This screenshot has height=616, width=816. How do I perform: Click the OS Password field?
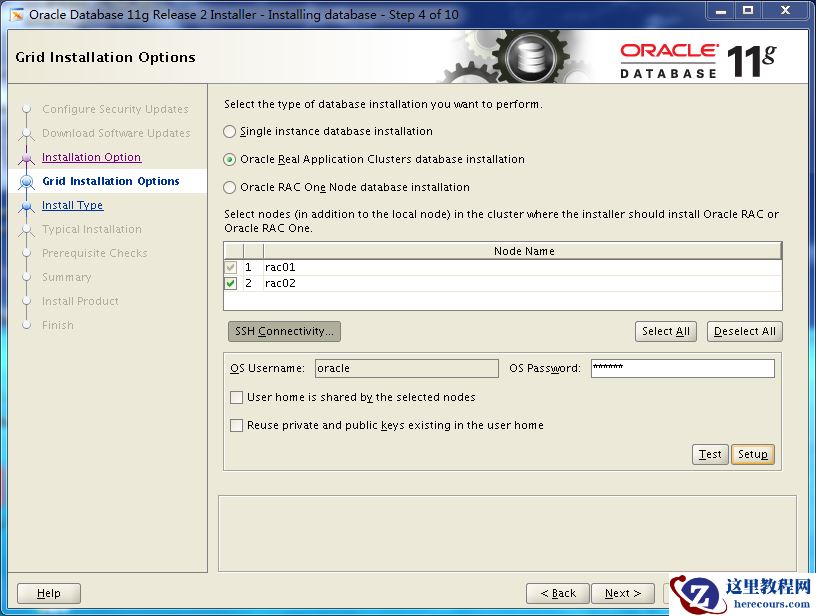(683, 368)
